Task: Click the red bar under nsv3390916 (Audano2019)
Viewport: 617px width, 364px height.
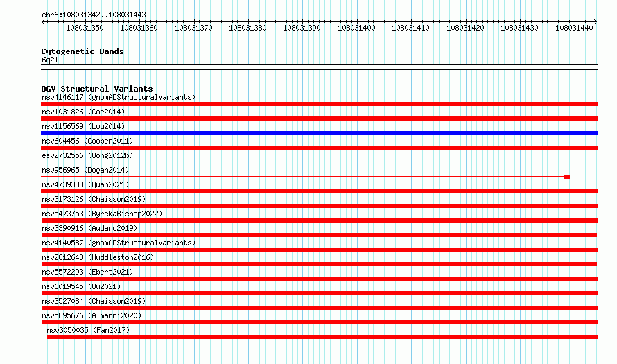Action: pyautogui.click(x=319, y=235)
